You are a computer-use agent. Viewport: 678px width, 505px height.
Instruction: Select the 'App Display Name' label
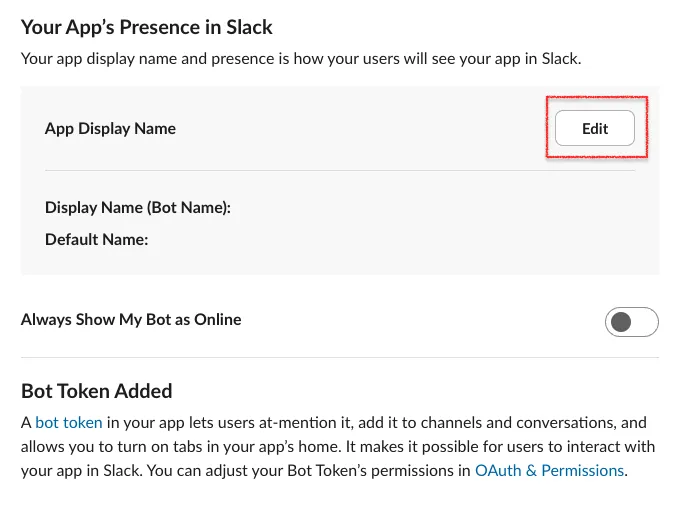tap(110, 128)
